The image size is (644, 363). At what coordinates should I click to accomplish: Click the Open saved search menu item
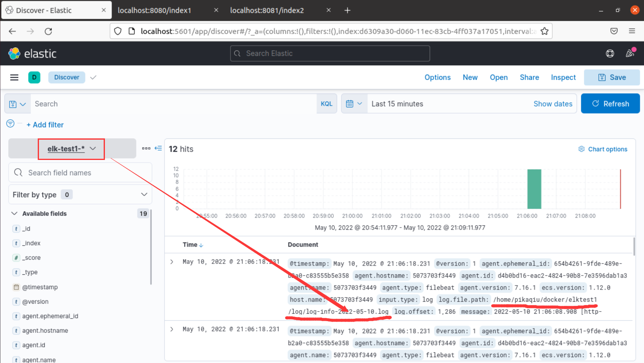click(x=499, y=77)
